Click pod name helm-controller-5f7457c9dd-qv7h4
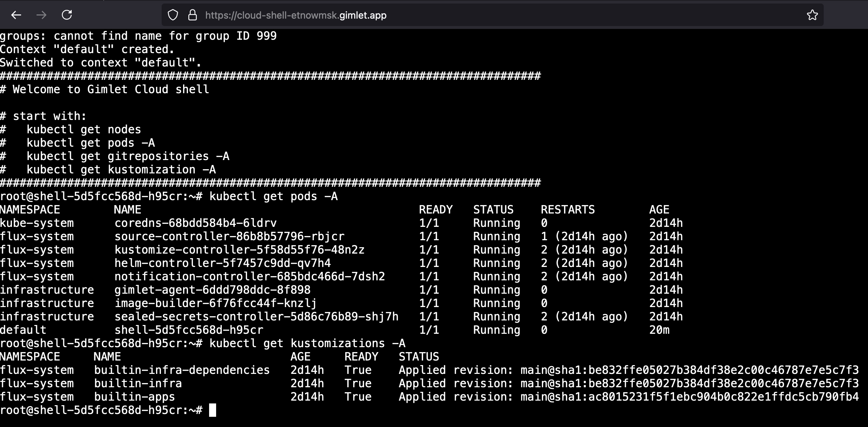 [x=223, y=263]
